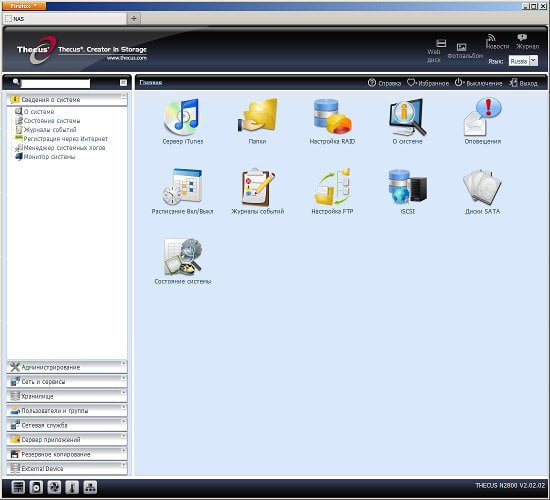Click the fan status icon in bottom bar
The width and height of the screenshot is (550, 500).
pos(54,487)
